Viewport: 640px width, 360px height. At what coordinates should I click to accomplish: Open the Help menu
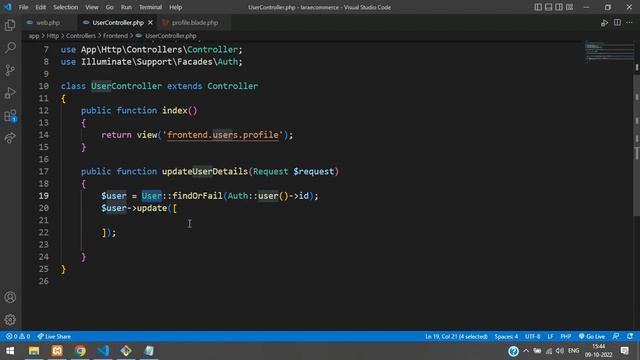pyautogui.click(x=176, y=7)
